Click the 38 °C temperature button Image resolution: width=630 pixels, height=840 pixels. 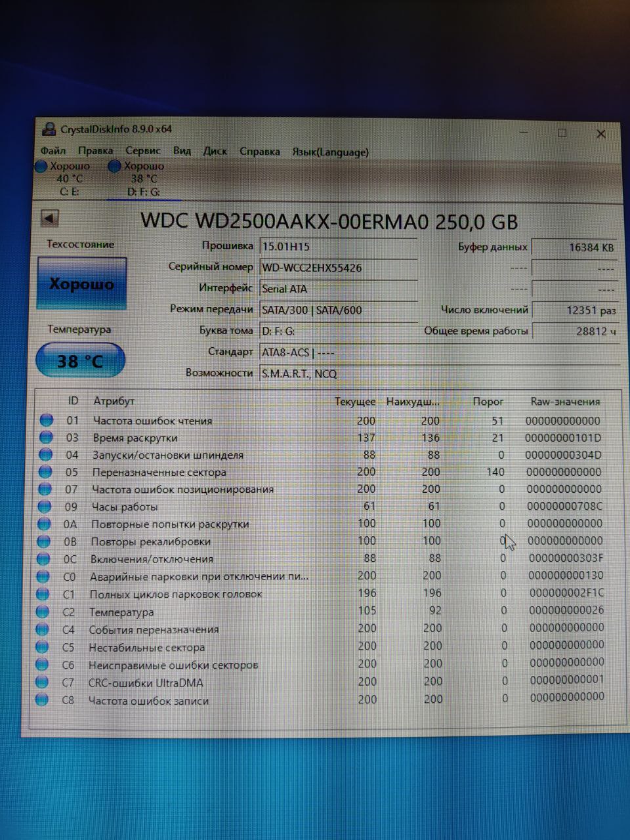[80, 361]
